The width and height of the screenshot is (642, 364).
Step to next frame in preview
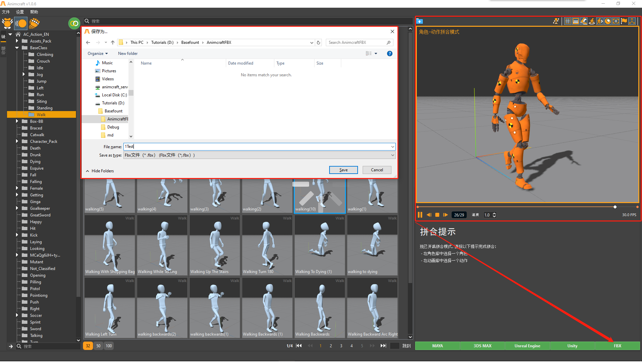tap(445, 215)
